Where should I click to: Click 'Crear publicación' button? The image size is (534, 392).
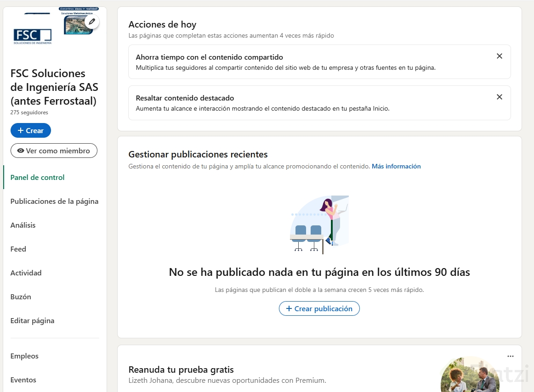tap(319, 308)
